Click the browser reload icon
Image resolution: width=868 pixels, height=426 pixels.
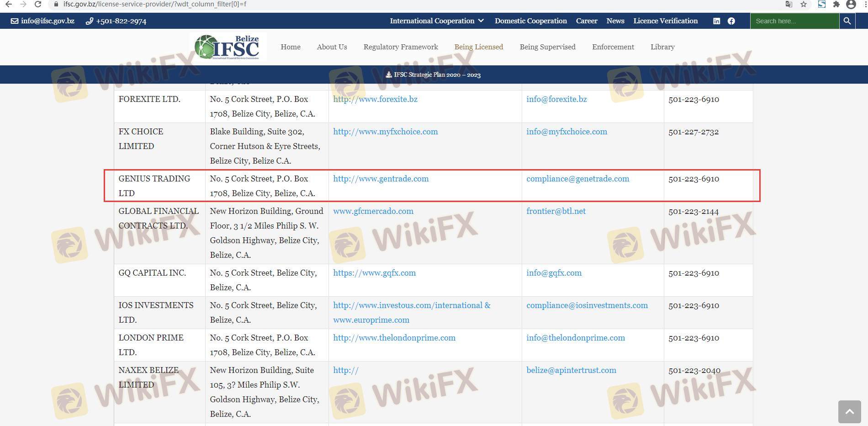point(38,4)
